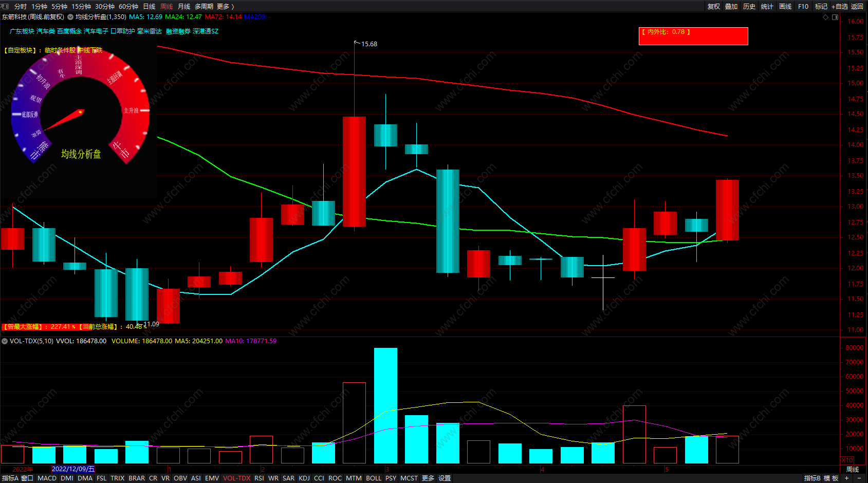Activate the 画线 drawing tools button
This screenshot has height=483, width=868.
coord(785,6)
